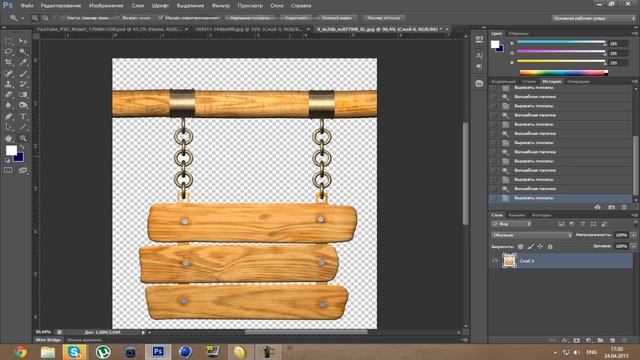
Task: Create a new layer icon
Action: pos(612,340)
